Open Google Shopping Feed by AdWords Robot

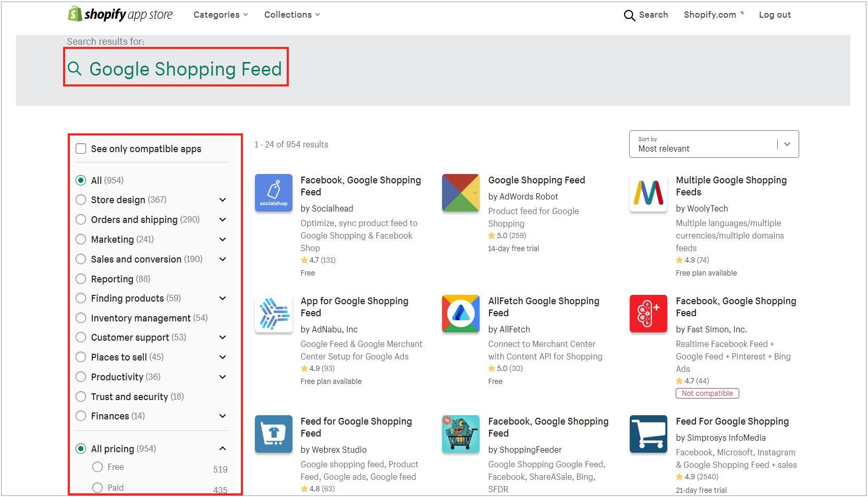[x=536, y=180]
